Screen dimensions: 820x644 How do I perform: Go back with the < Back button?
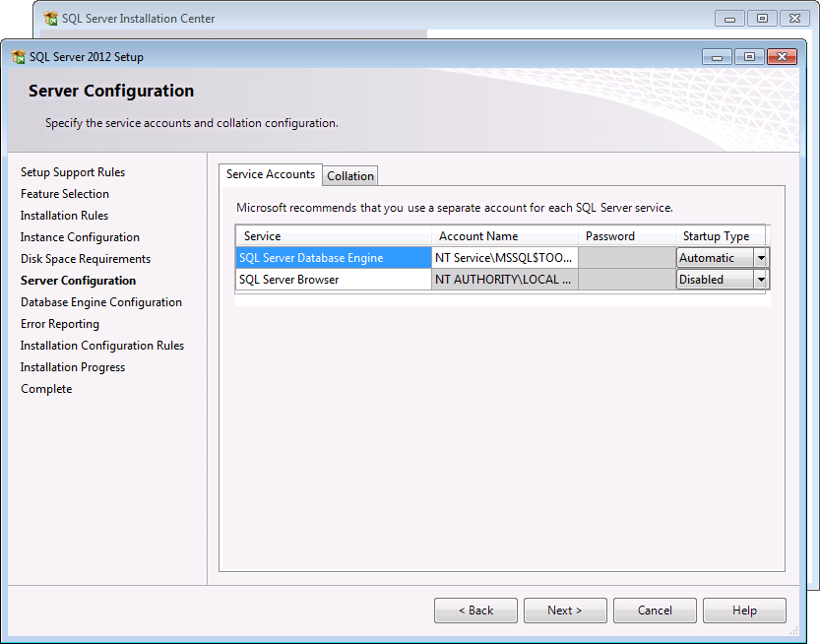pyautogui.click(x=475, y=611)
